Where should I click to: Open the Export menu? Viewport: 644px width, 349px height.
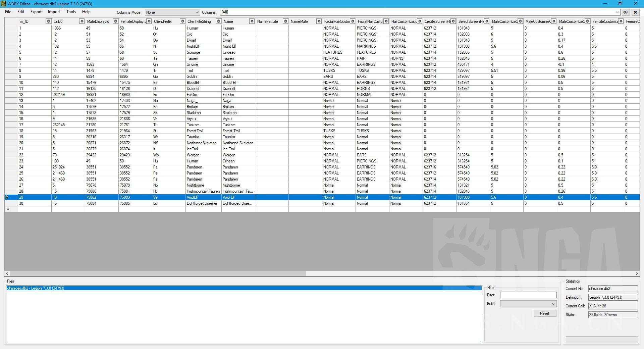[36, 12]
